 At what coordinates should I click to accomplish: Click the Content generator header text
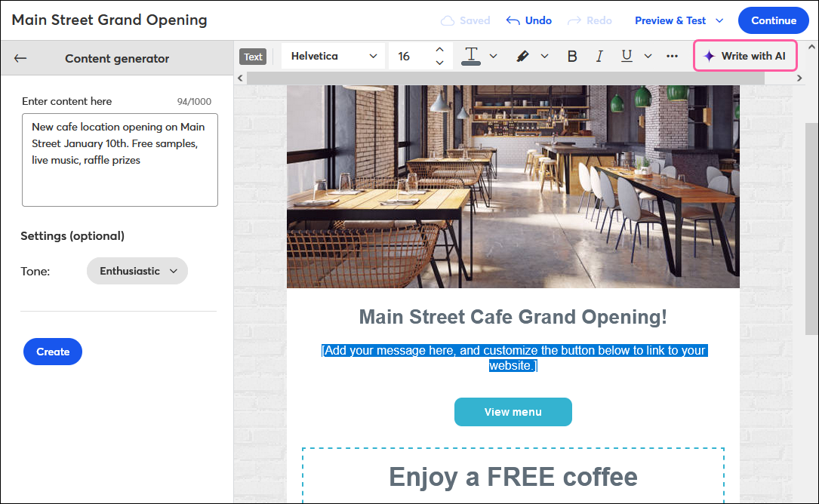[117, 59]
